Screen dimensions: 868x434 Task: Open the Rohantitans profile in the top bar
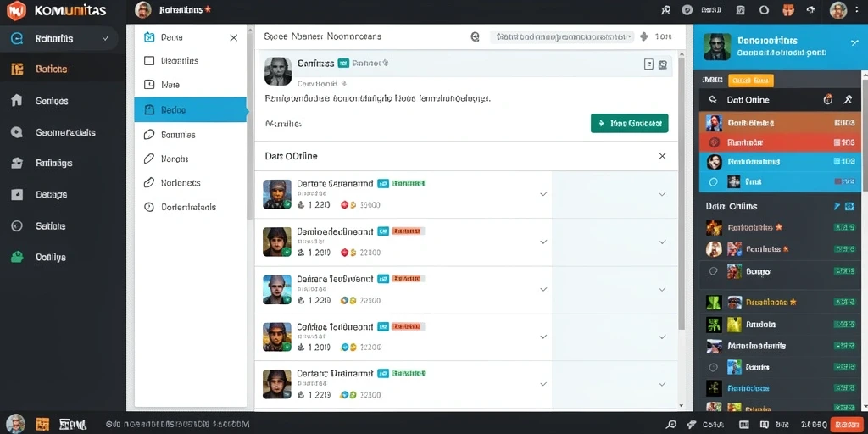click(x=173, y=10)
